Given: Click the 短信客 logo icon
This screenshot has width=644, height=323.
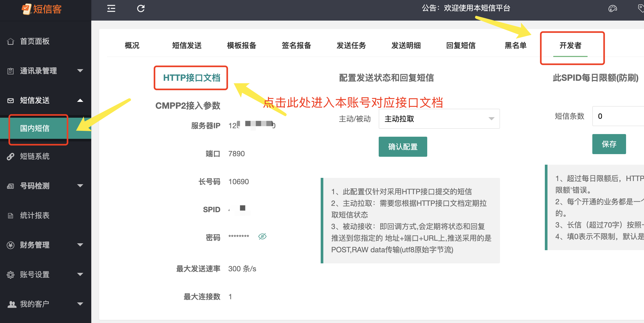Looking at the screenshot, I should tap(27, 9).
